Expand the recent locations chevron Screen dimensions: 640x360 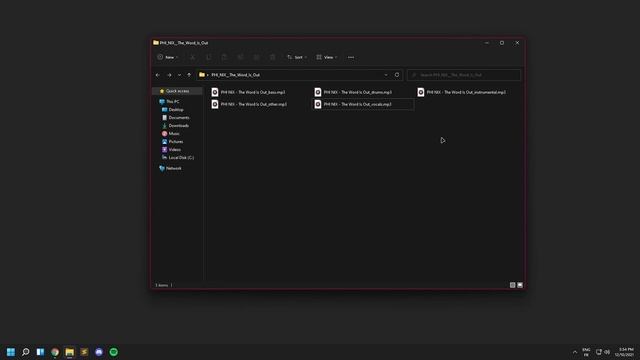point(179,75)
